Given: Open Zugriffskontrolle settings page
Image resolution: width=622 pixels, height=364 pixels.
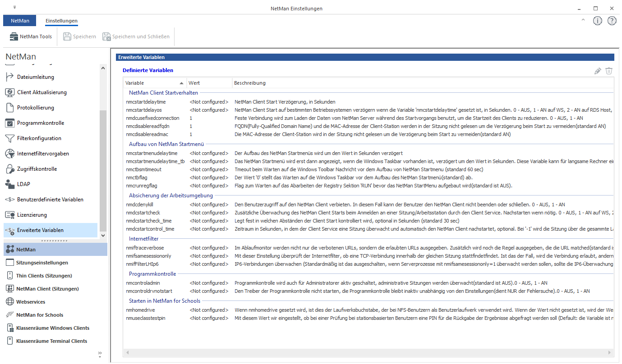Looking at the screenshot, I should [37, 169].
